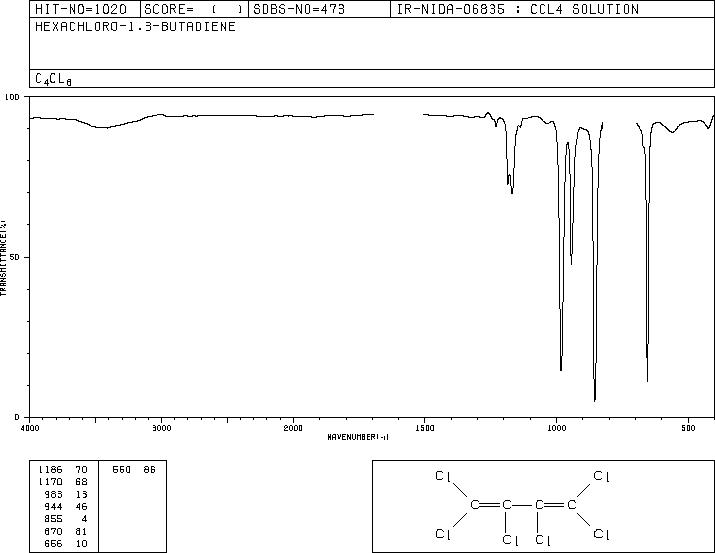The width and height of the screenshot is (715, 553).
Task: Click the molecular formula C4CL6
Action: tap(53, 79)
